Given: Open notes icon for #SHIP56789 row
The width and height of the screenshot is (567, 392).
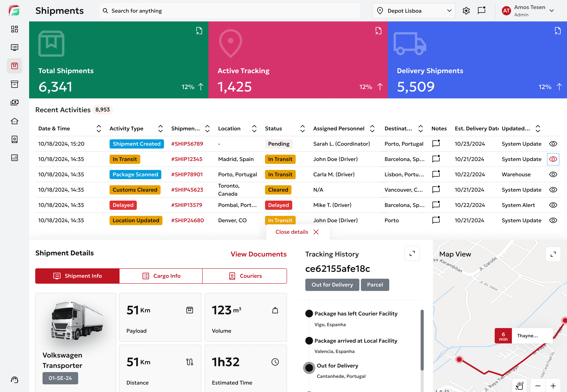Looking at the screenshot, I should point(436,143).
